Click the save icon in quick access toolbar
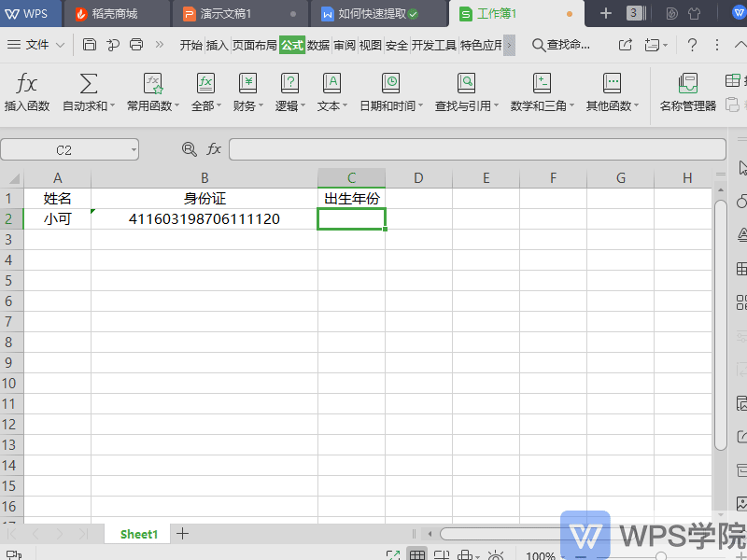The width and height of the screenshot is (747, 560). pyautogui.click(x=90, y=45)
